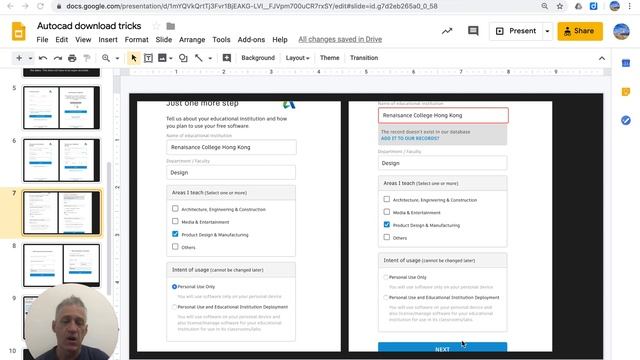Open the Google account avatar
The height and width of the screenshot is (360, 640).
coord(621,31)
